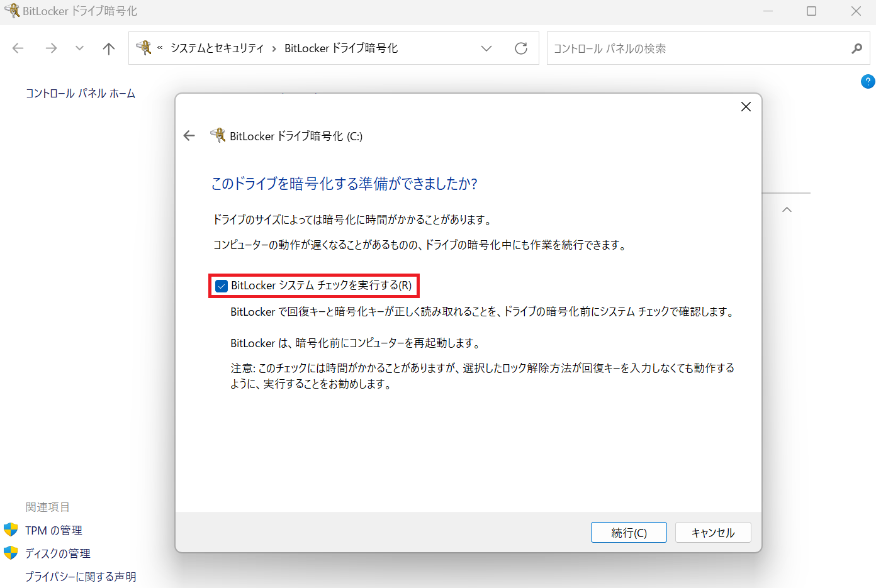Screen dimensions: 876x588
Task: Click the up one level arrow
Action: coord(109,48)
